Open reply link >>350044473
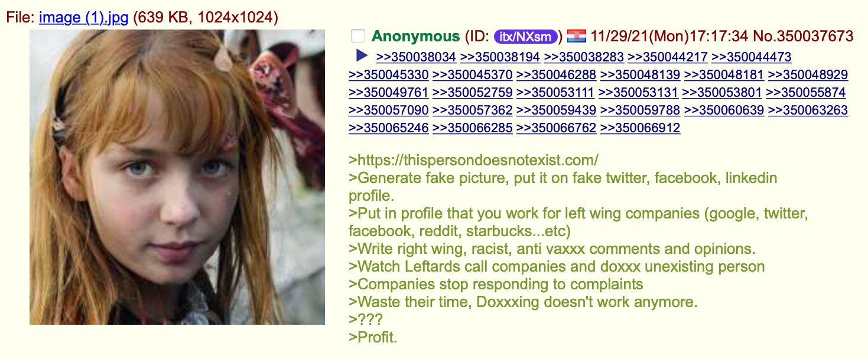This screenshot has width=868, height=359. pos(751,57)
